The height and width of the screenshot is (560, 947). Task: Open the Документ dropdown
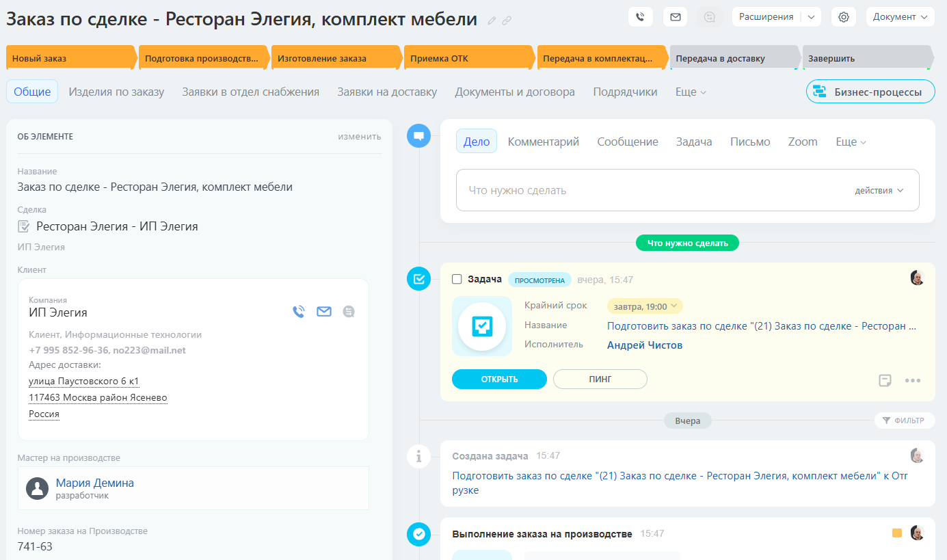[900, 17]
